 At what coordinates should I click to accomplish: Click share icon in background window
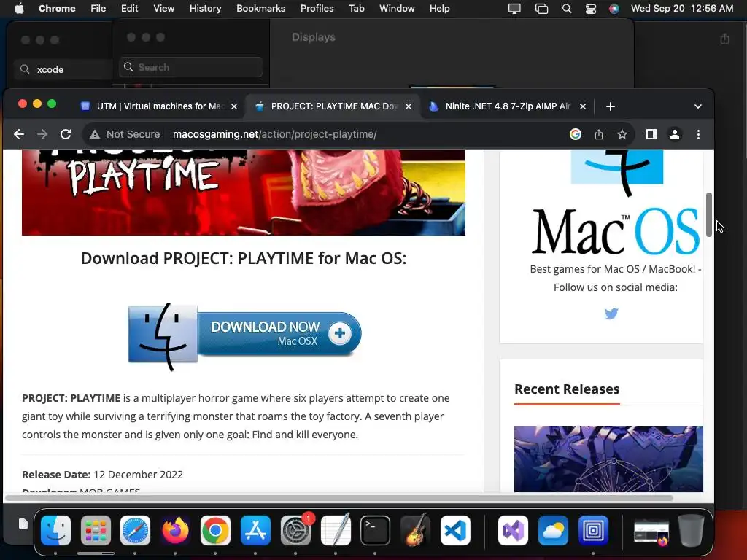(724, 39)
